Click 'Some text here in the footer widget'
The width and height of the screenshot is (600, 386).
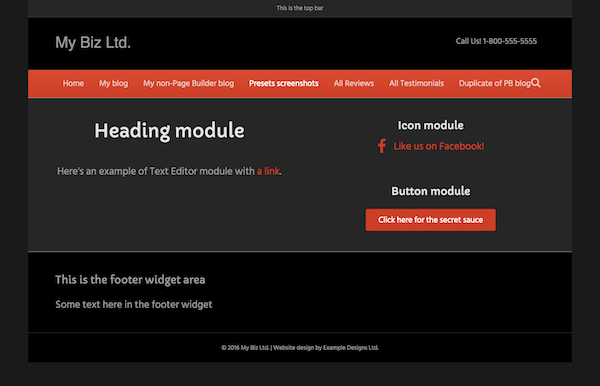[x=134, y=305]
